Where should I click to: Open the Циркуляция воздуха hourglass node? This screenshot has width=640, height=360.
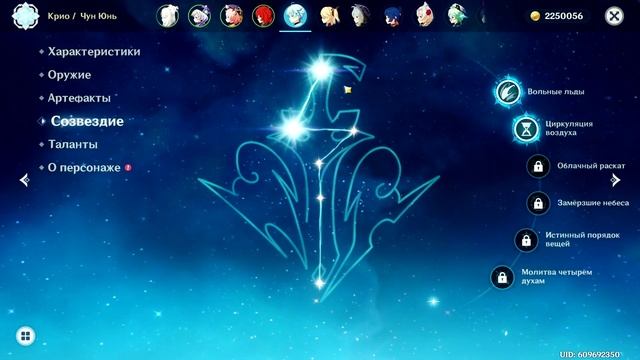coord(526,129)
